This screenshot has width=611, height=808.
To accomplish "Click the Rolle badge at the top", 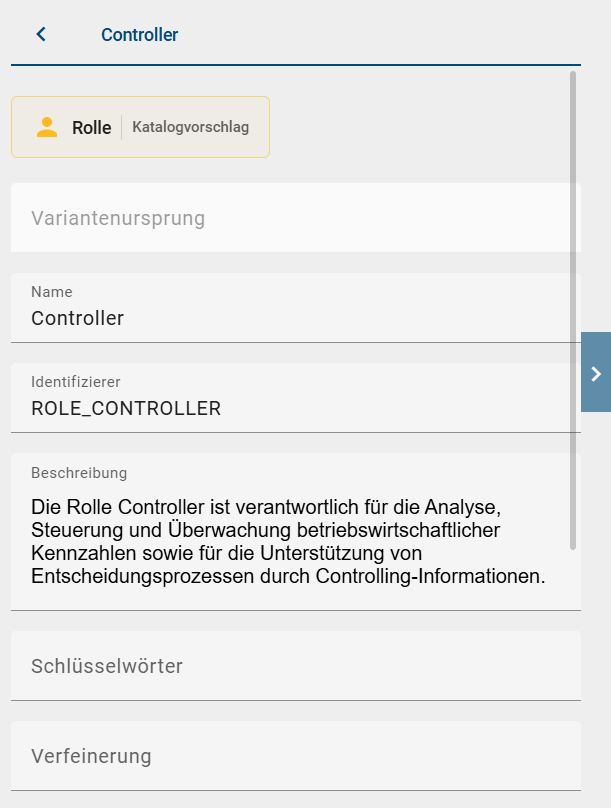I will click(x=91, y=127).
